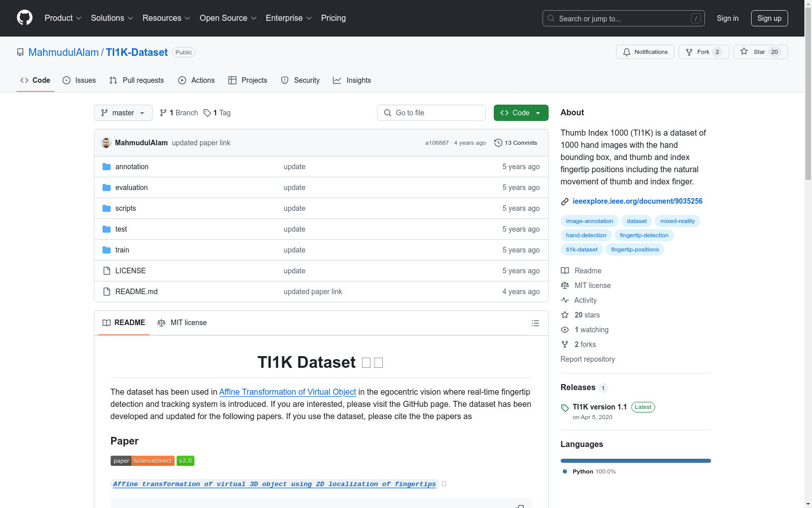Click the hand-detection topic tag
This screenshot has width=812, height=508.
[x=586, y=235]
